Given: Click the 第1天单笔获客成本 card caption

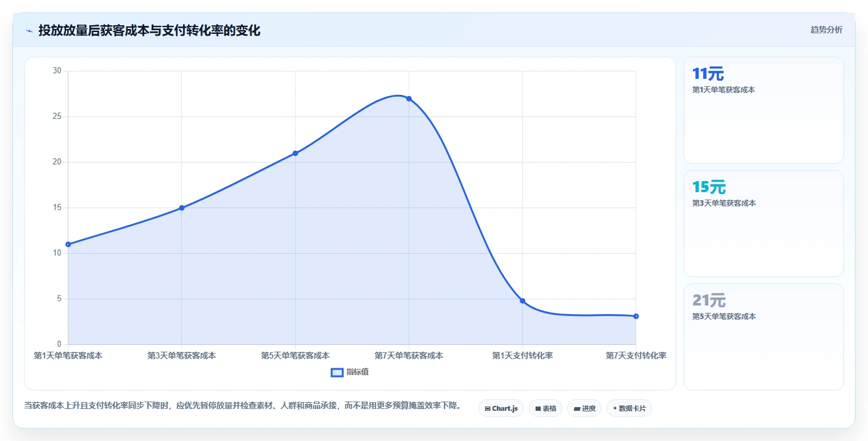Looking at the screenshot, I should pyautogui.click(x=724, y=90).
